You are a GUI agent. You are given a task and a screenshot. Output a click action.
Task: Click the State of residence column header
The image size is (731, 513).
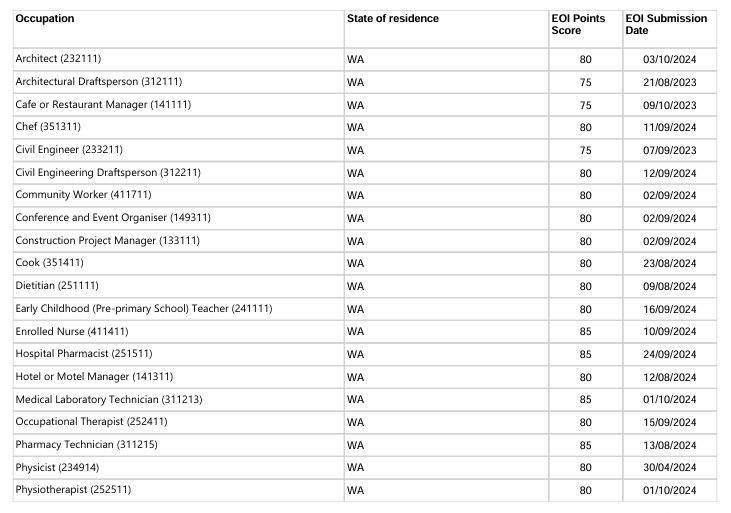tap(392, 19)
